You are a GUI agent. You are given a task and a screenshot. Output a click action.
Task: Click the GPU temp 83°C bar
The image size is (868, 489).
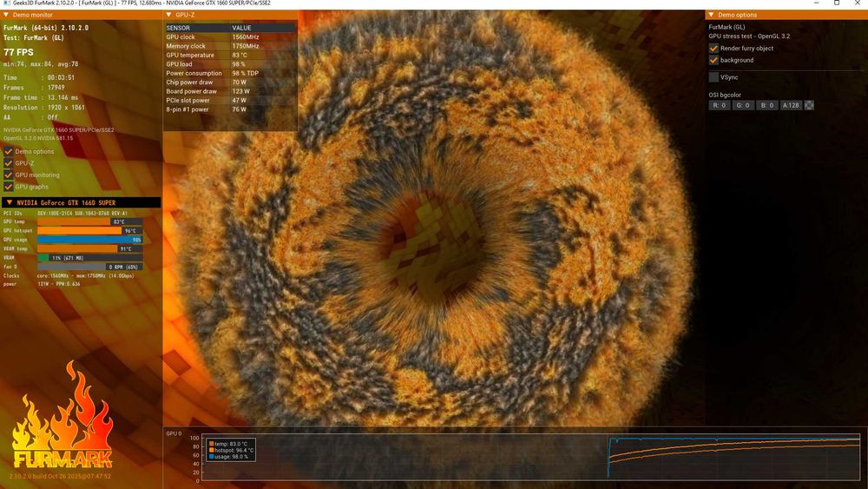tap(89, 221)
